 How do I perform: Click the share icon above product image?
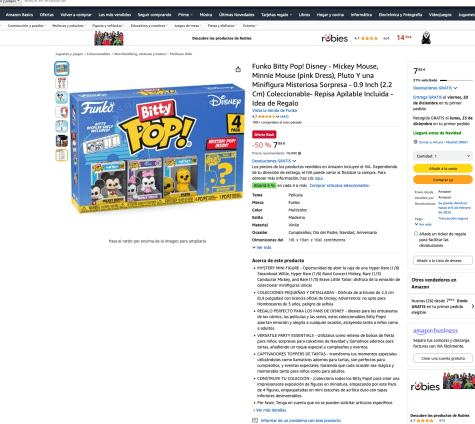[238, 69]
